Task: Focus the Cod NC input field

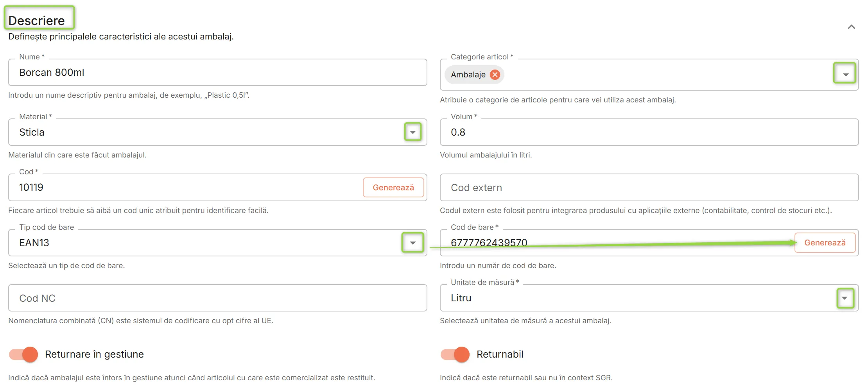Action: (x=217, y=298)
